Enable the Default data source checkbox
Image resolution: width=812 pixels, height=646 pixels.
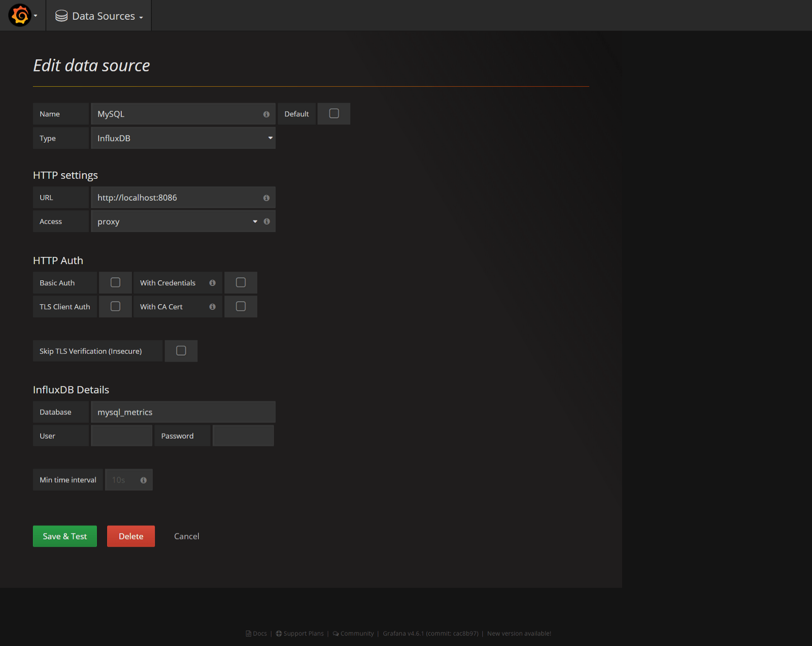pos(334,114)
